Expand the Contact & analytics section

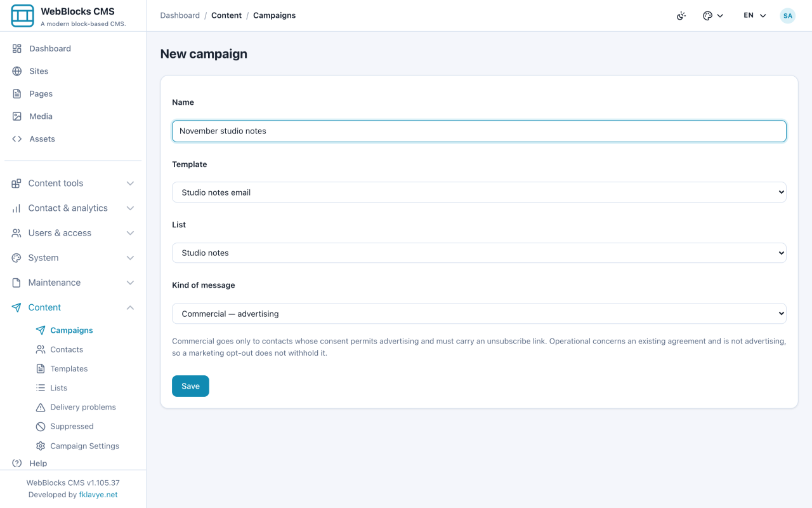point(73,208)
